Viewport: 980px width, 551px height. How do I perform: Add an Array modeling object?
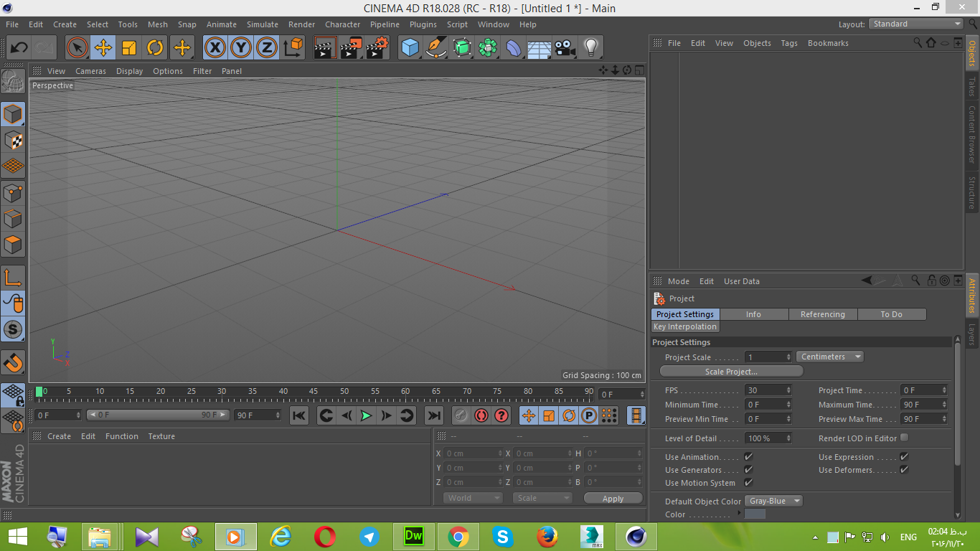click(x=488, y=48)
